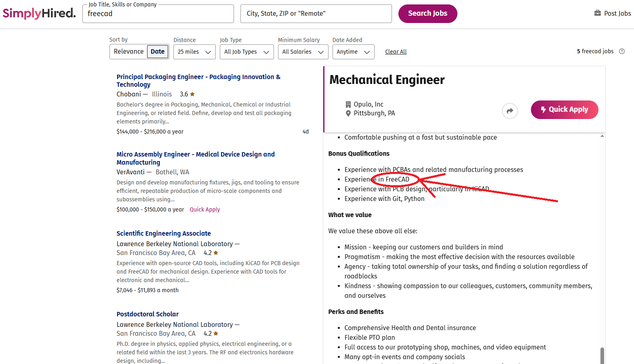This screenshot has width=634, height=364.
Task: Click the Pittsburgh location pin icon
Action: tap(348, 113)
